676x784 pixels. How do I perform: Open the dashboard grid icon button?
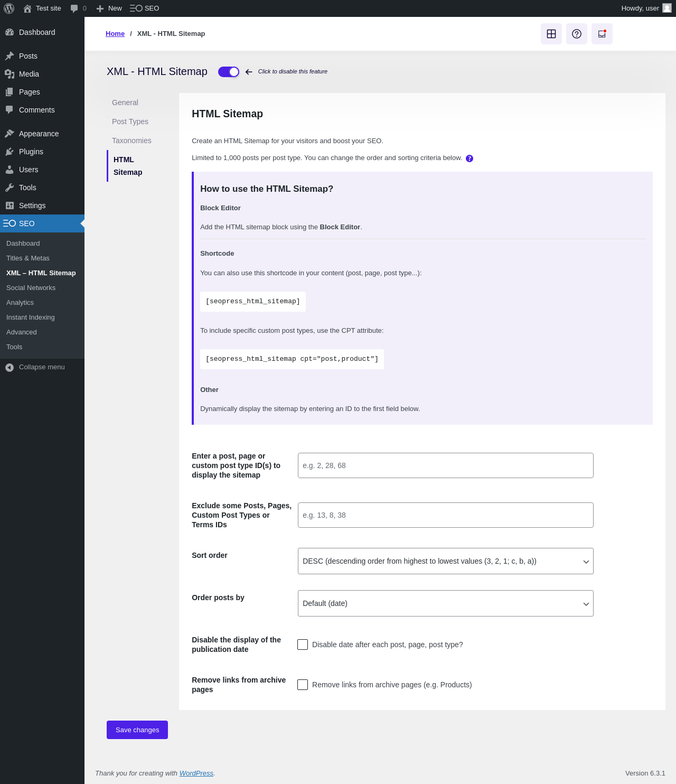[x=551, y=34]
